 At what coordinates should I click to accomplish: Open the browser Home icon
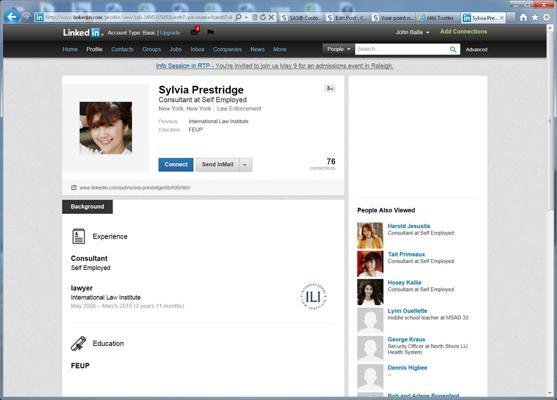point(523,17)
